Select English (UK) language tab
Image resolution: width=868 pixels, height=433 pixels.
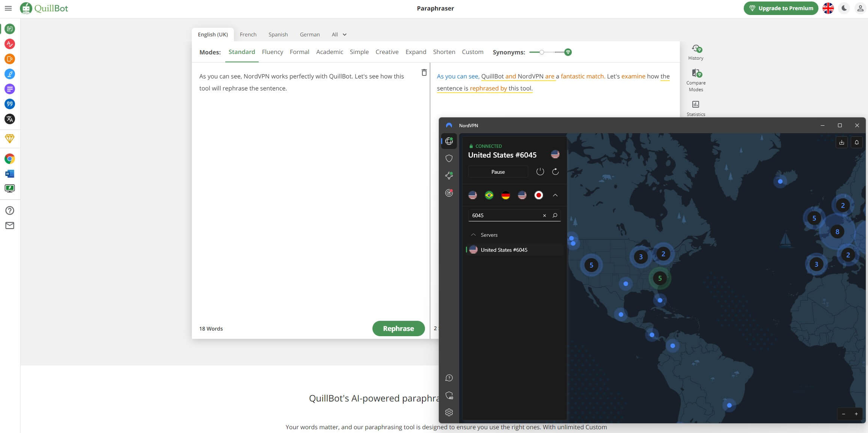(x=213, y=35)
